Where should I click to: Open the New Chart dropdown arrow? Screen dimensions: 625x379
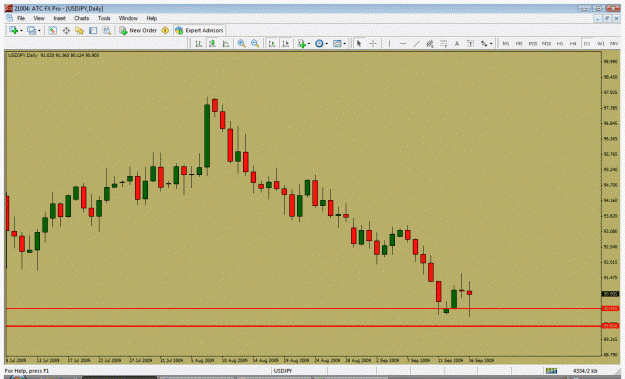[x=21, y=31]
